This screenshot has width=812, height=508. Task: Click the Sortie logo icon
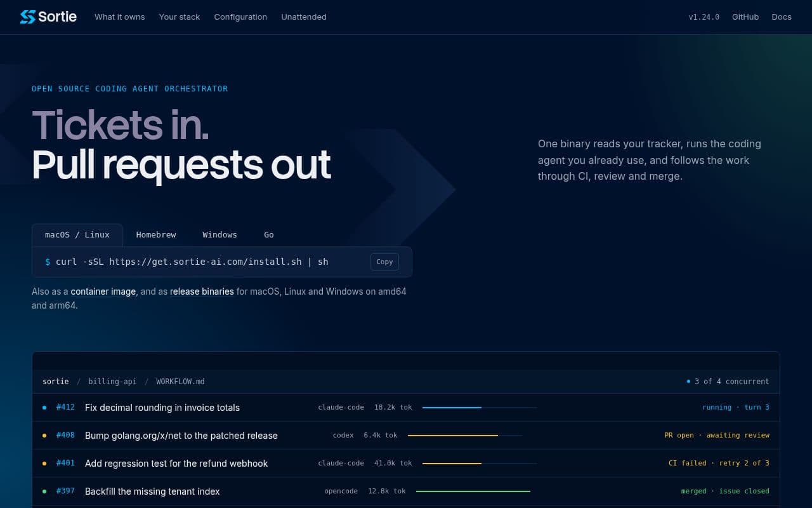click(x=27, y=17)
